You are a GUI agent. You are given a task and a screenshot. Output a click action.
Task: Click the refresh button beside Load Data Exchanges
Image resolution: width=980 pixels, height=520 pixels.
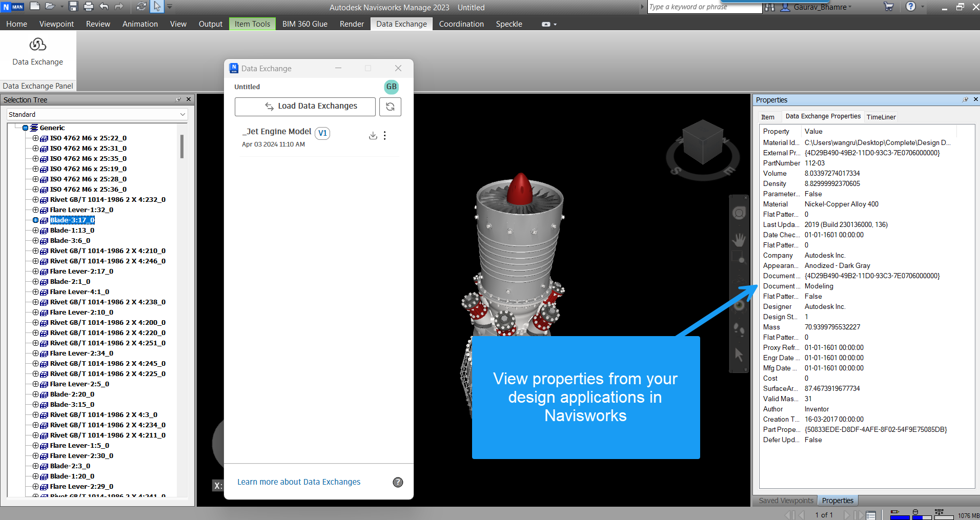point(390,107)
